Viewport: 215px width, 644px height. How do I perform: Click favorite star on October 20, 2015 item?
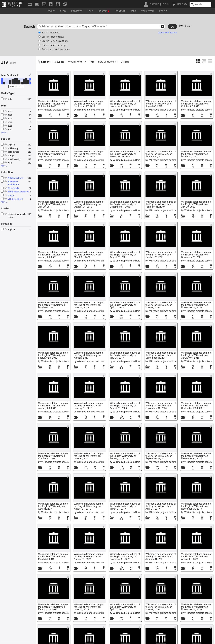pos(59,115)
